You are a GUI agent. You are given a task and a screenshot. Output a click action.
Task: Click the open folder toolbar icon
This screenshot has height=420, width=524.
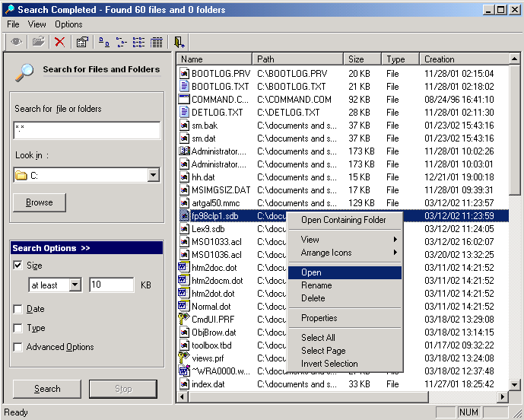39,42
